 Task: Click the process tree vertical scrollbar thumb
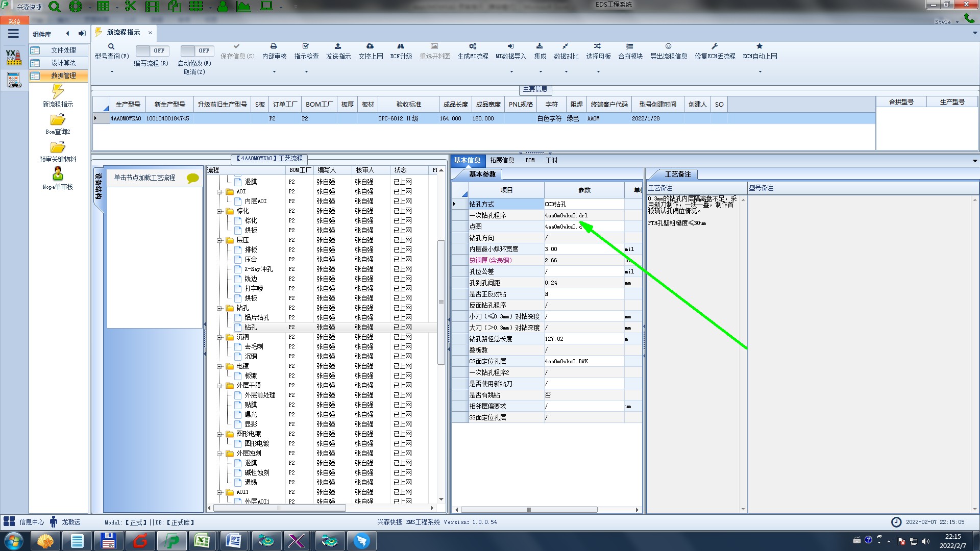click(x=441, y=303)
